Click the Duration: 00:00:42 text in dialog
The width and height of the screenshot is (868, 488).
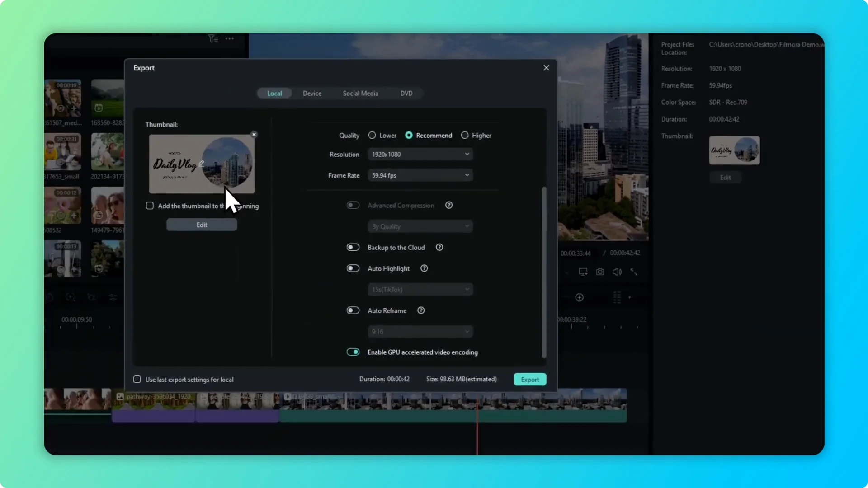[384, 379]
